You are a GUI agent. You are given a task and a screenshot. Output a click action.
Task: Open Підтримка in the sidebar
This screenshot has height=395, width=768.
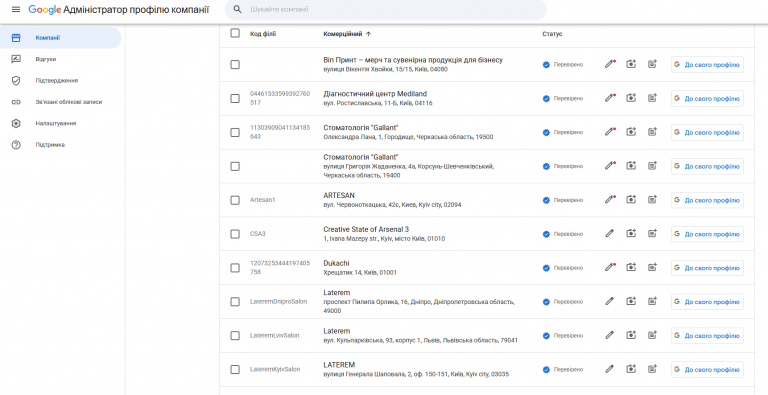point(60,145)
